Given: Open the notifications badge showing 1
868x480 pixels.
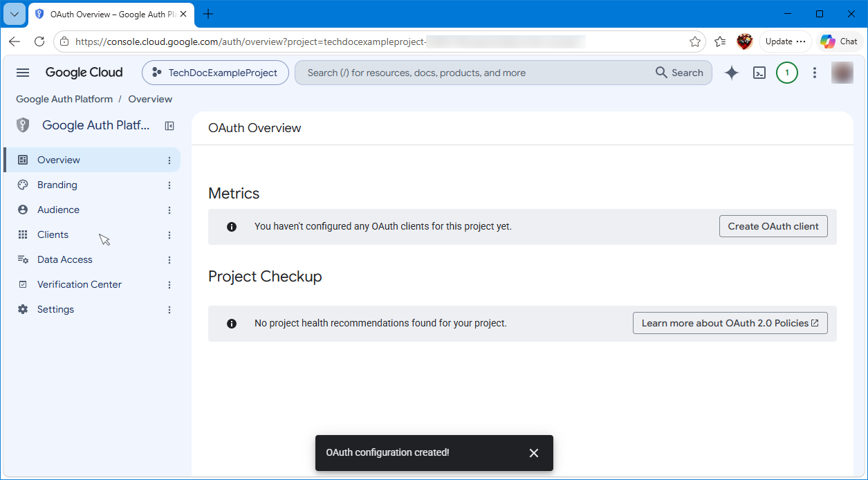Looking at the screenshot, I should point(787,73).
